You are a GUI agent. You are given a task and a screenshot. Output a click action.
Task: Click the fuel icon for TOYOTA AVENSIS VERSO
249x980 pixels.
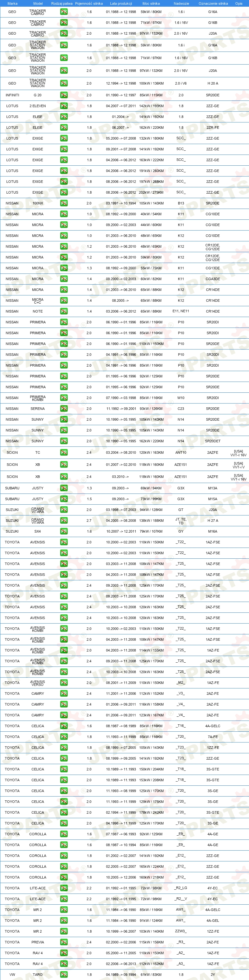[64, 682]
